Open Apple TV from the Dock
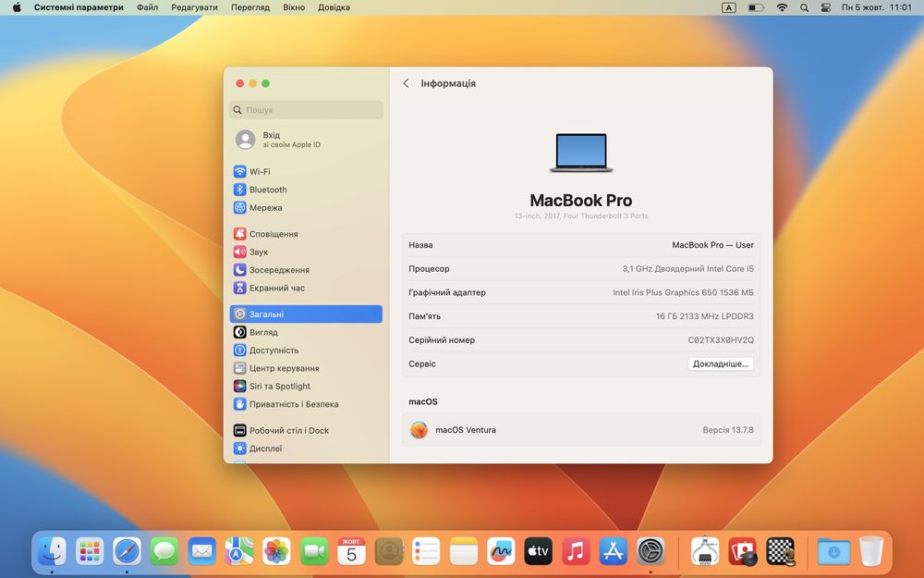The image size is (924, 578). [539, 551]
